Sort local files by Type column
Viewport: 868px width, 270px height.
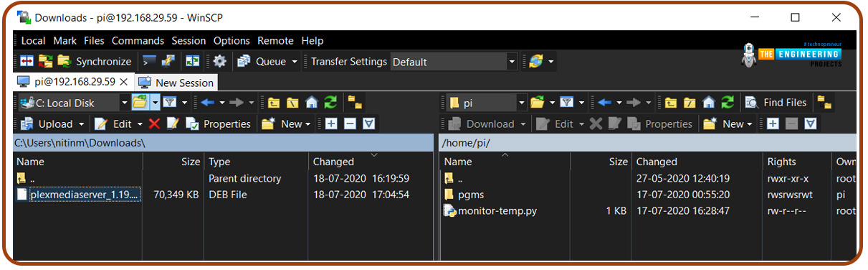[x=257, y=162]
